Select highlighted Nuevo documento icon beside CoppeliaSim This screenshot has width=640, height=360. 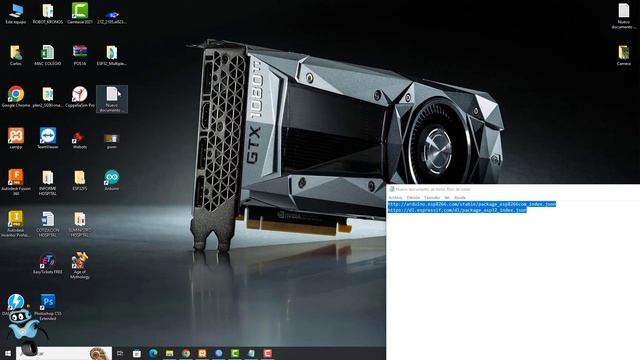coord(112,99)
